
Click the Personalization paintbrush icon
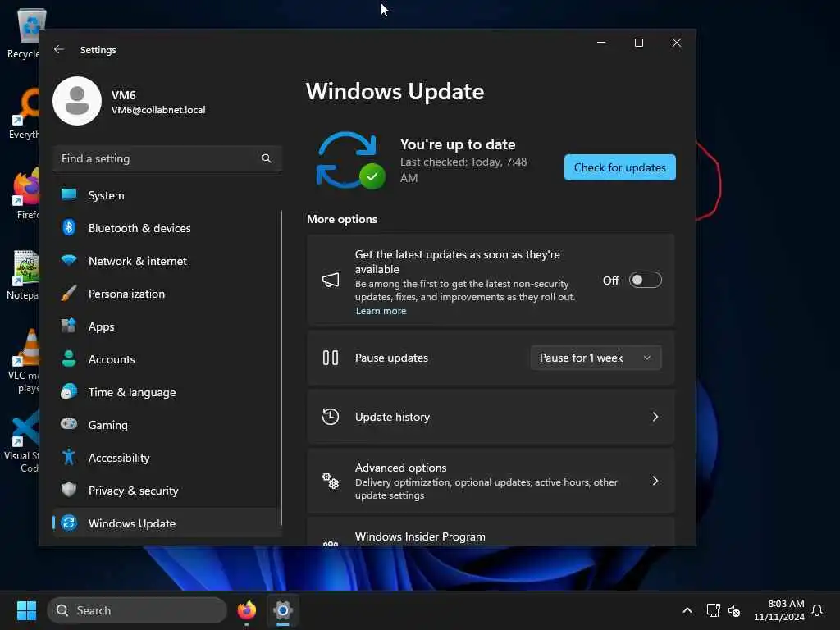[69, 293]
